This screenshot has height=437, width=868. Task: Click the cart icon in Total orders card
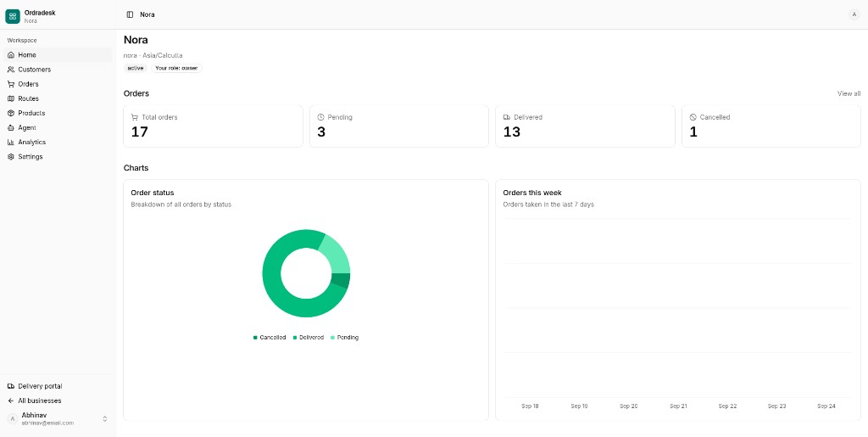point(135,117)
